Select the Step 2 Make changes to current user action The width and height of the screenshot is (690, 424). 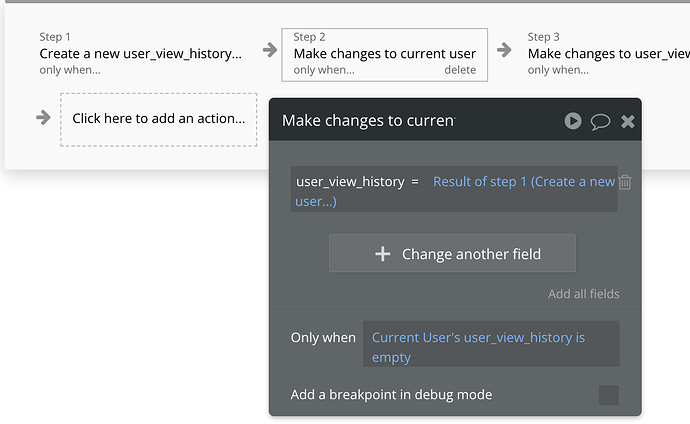point(384,53)
